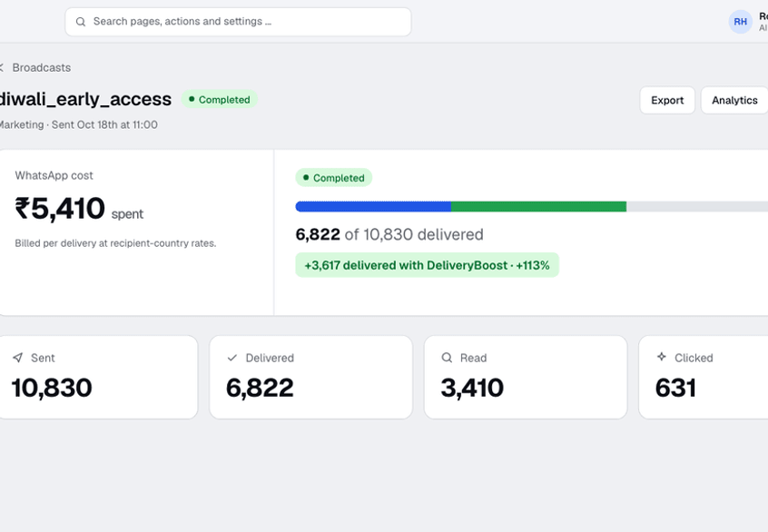768x532 pixels.
Task: Open the Delivered 6,822 stat card
Action: click(311, 377)
